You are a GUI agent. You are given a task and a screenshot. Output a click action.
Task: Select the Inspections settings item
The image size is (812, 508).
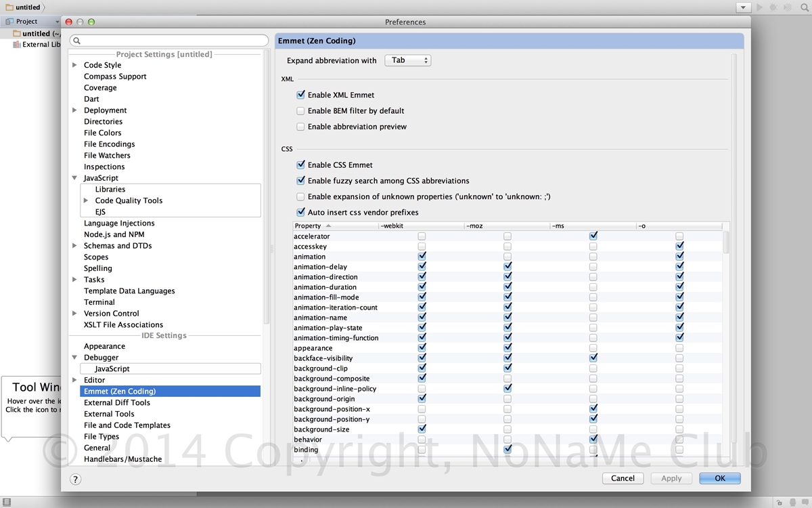104,167
